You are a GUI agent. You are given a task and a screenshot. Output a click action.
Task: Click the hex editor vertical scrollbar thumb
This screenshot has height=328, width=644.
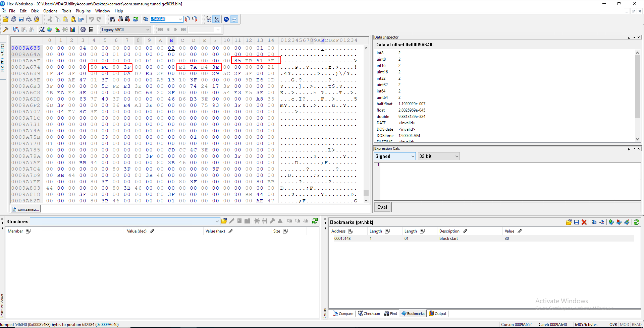point(366,193)
